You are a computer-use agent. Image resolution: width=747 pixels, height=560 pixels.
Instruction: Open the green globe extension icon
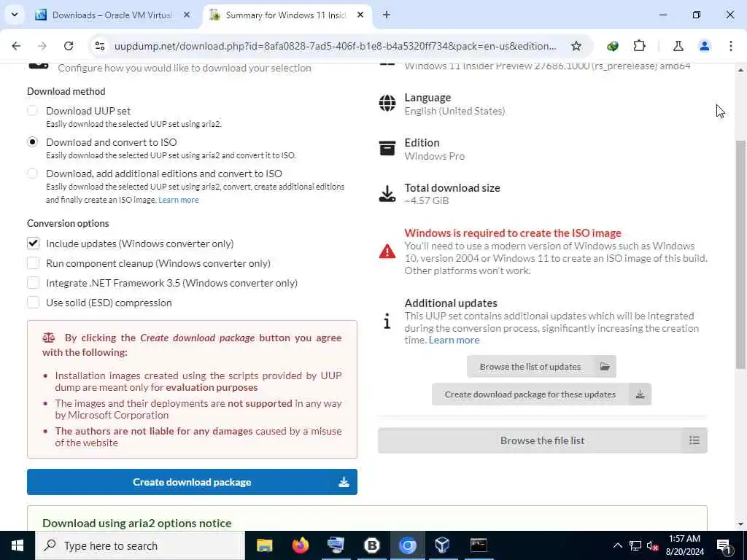(x=613, y=46)
